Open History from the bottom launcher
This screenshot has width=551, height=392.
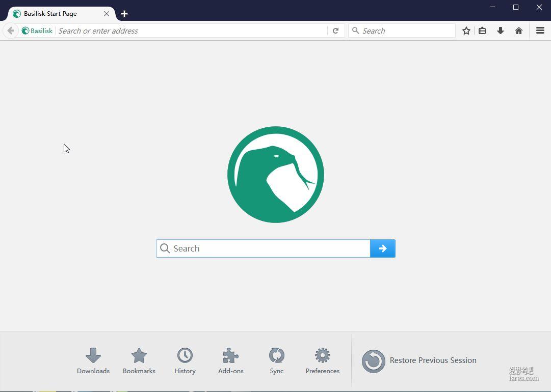pos(185,361)
